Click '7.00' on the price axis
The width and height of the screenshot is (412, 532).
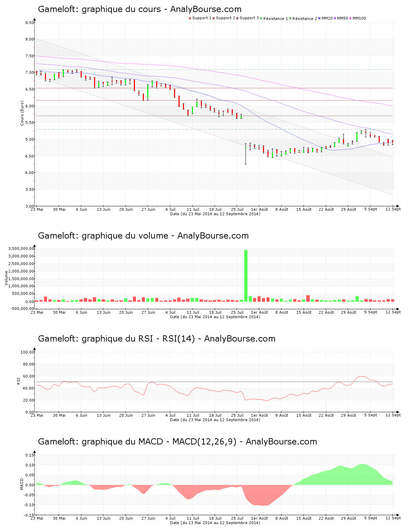(30, 73)
